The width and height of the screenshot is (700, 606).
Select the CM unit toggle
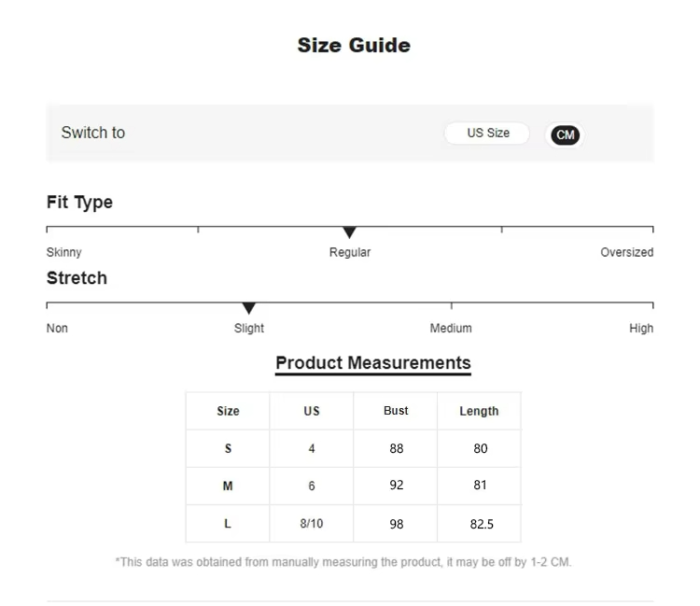[x=565, y=134]
